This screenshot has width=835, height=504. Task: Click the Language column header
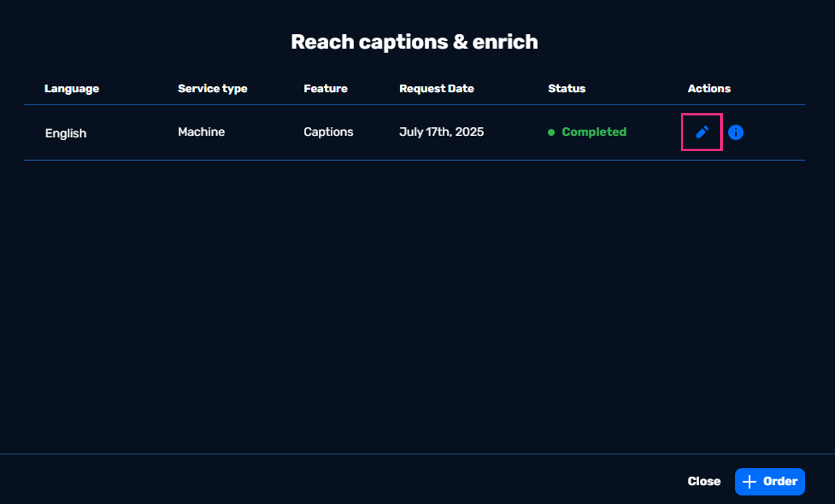tap(72, 89)
